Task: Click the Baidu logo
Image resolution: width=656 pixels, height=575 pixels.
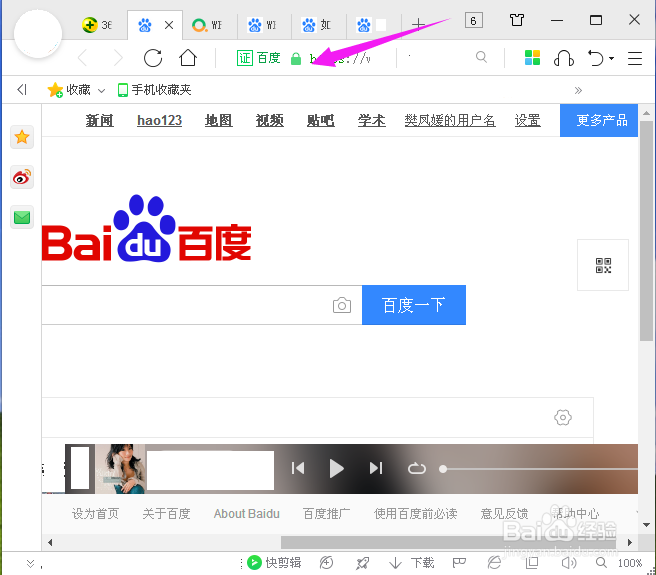Action: coord(146,228)
